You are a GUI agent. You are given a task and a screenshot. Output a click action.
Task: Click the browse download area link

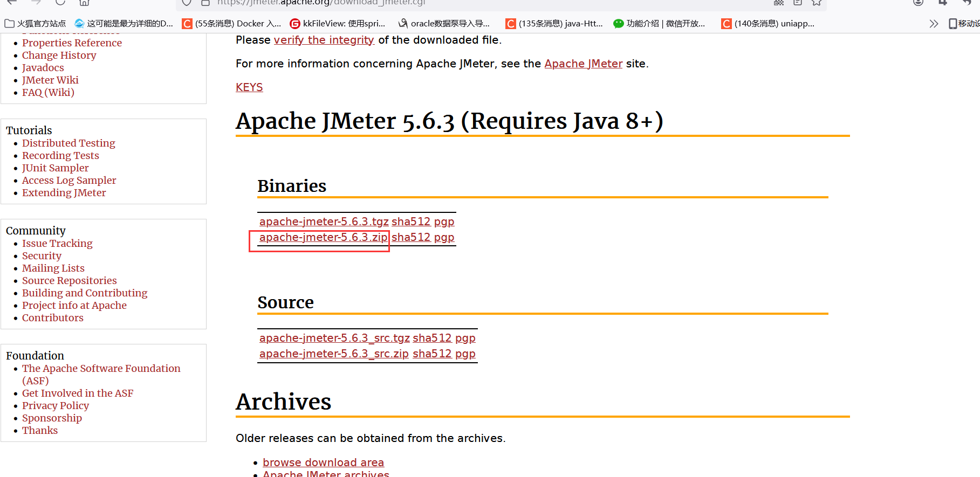click(x=323, y=462)
